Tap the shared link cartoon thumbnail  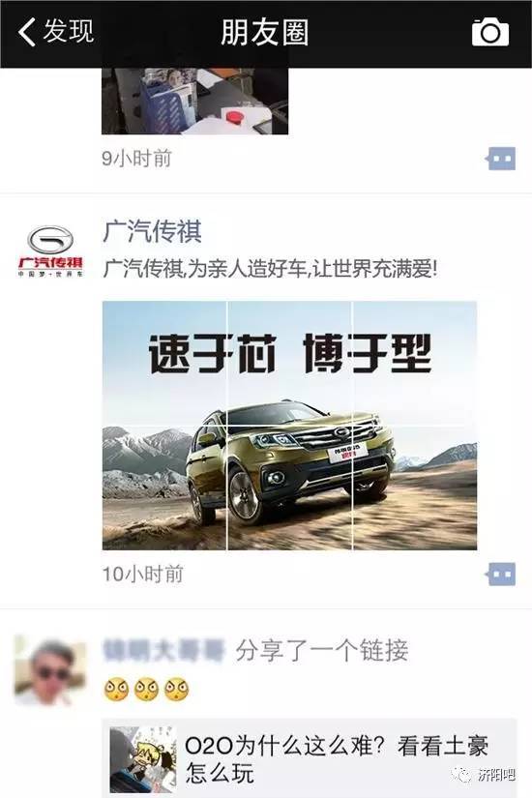point(143,759)
